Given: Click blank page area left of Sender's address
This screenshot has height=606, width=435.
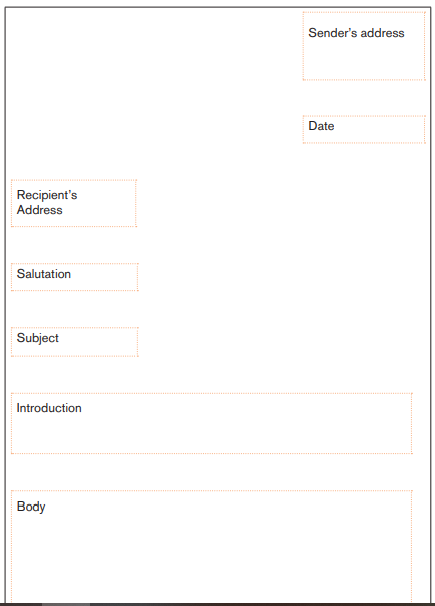Looking at the screenshot, I should click(155, 46).
